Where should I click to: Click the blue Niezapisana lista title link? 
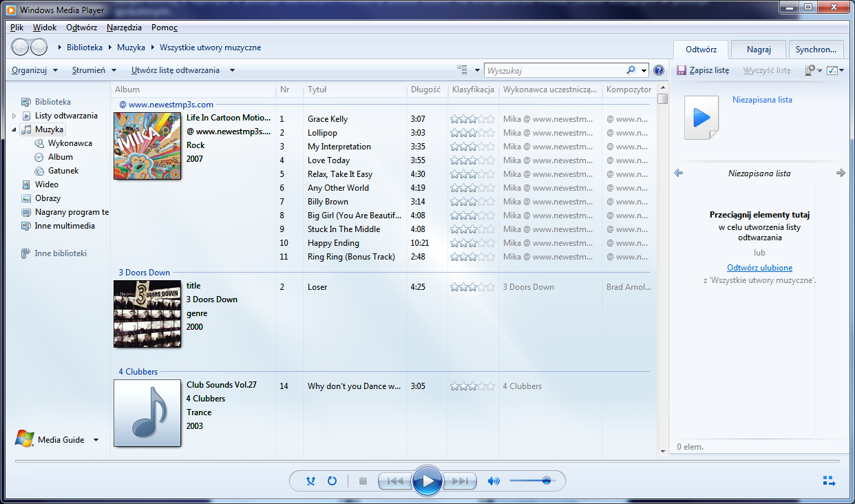click(762, 100)
